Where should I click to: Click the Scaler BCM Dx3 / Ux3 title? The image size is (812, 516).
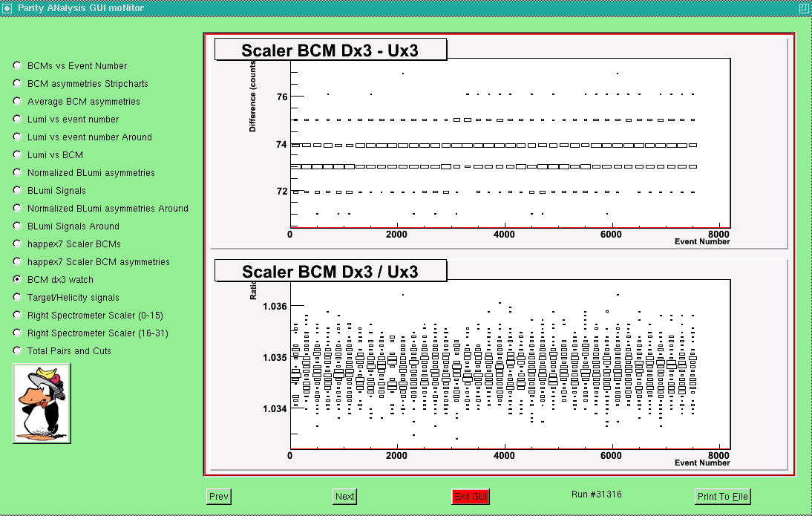click(x=330, y=272)
